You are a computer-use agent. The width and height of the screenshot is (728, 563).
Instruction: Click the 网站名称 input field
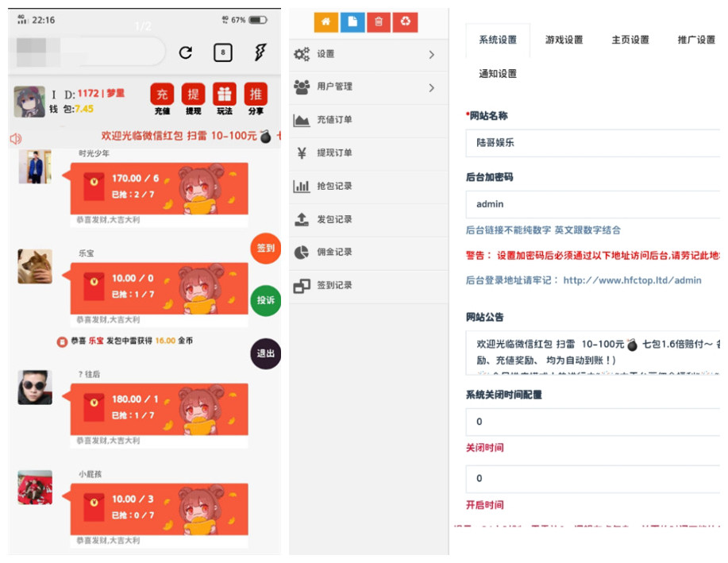pos(592,144)
